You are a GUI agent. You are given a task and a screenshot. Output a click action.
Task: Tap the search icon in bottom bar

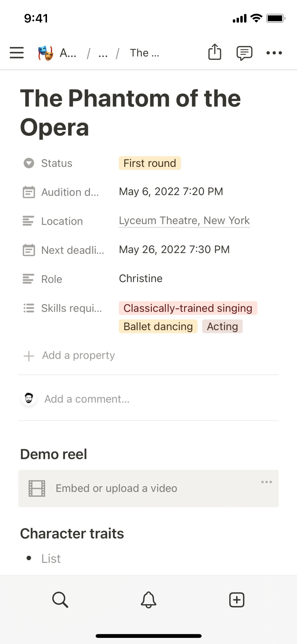[60, 600]
